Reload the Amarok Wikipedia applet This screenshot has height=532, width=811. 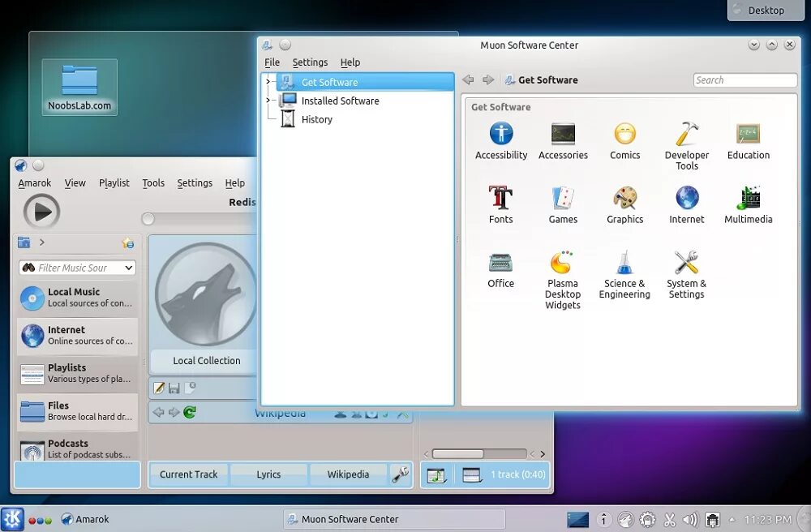coord(190,412)
